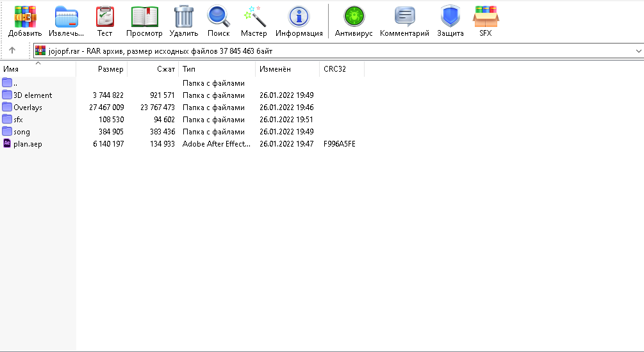
Task: Click date 26.01.2022 19:46
Action: pyautogui.click(x=286, y=108)
